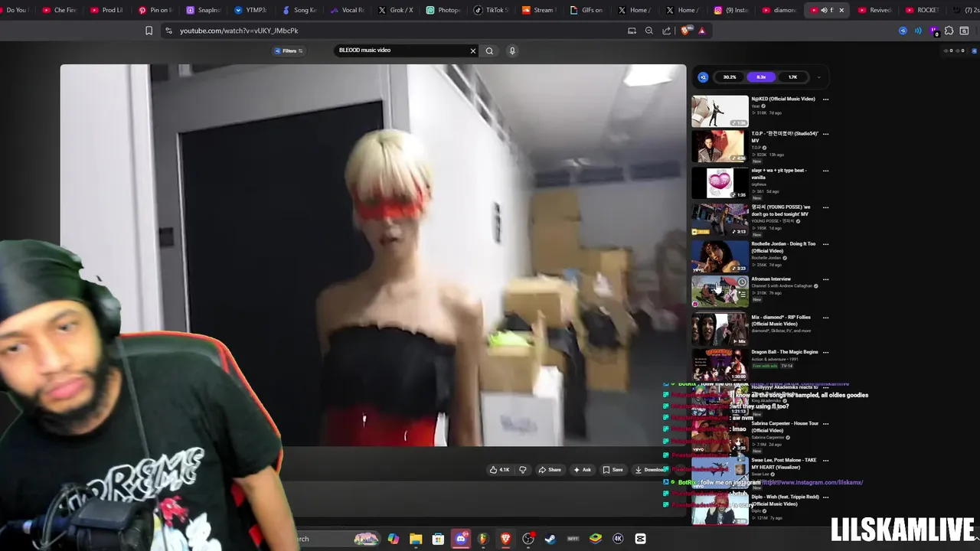Open Discord from the taskbar
This screenshot has height=551, width=980.
point(460,539)
